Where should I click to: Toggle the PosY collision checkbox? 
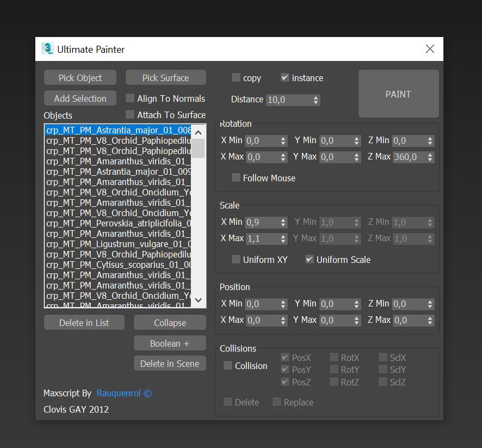point(285,369)
